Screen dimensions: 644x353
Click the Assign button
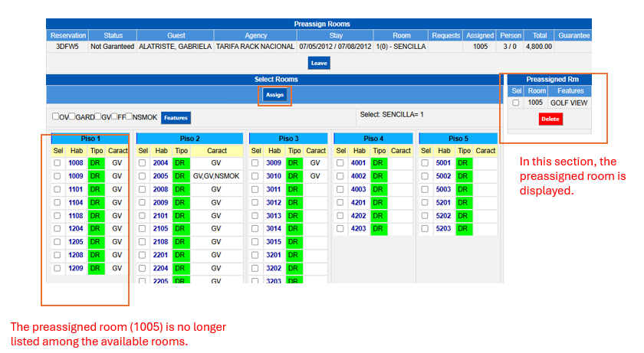click(274, 95)
